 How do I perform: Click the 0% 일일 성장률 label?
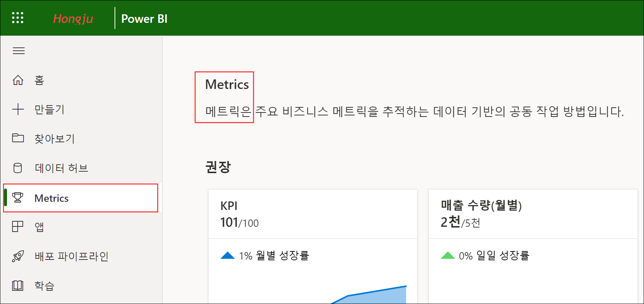coord(494,255)
